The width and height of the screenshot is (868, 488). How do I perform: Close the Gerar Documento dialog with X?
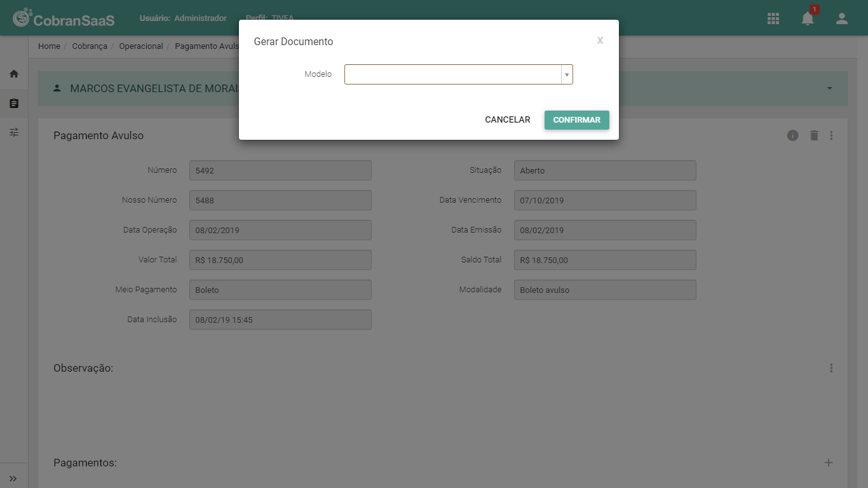pos(600,41)
